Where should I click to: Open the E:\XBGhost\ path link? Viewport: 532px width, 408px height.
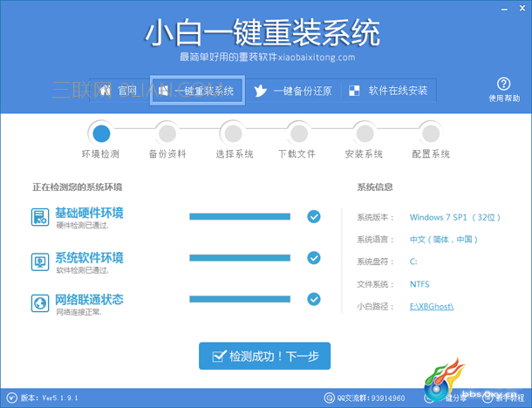(431, 307)
